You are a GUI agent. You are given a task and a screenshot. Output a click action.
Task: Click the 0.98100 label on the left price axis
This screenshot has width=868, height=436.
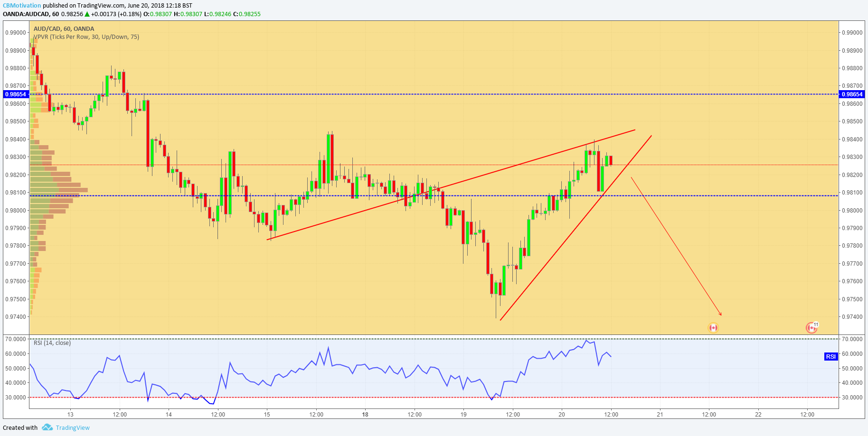(x=16, y=193)
